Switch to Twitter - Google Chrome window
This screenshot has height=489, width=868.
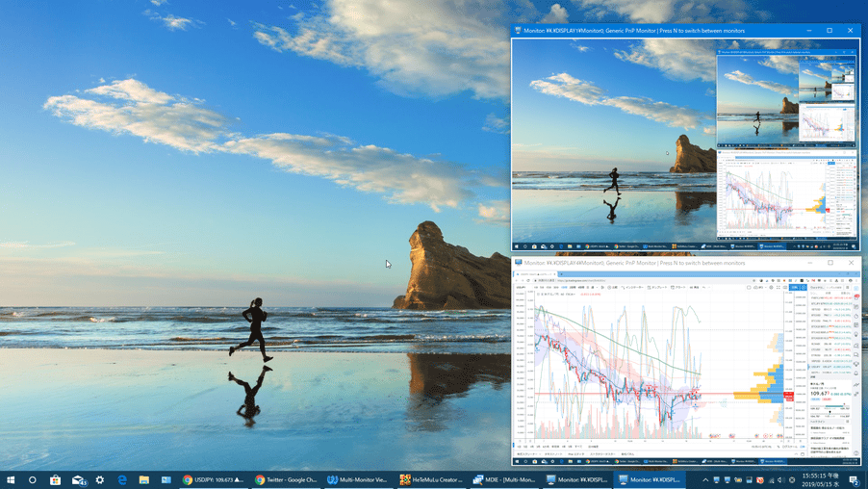286,479
